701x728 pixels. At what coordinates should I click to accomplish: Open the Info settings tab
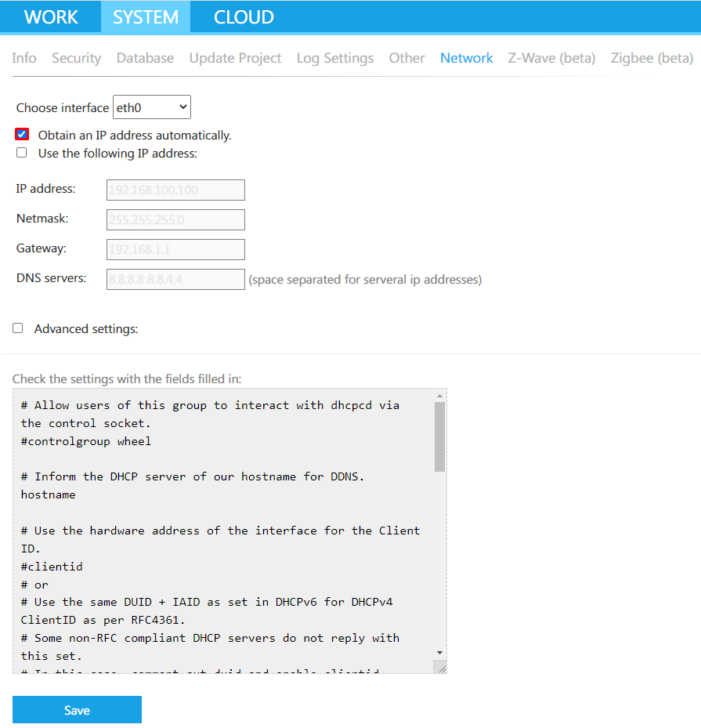click(24, 58)
